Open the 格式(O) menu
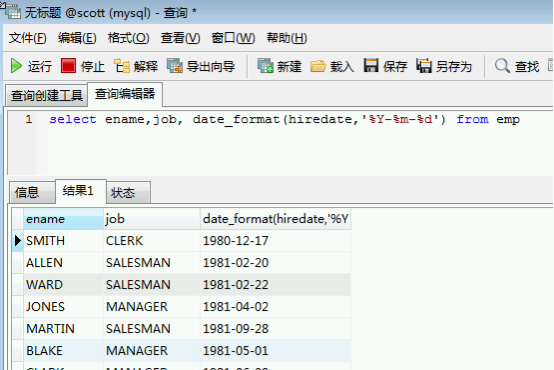This screenshot has width=554, height=370. [x=128, y=38]
